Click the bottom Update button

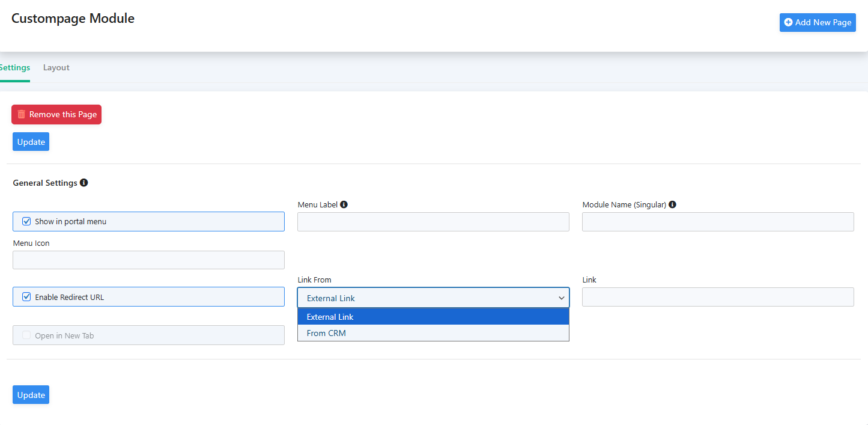pyautogui.click(x=31, y=395)
